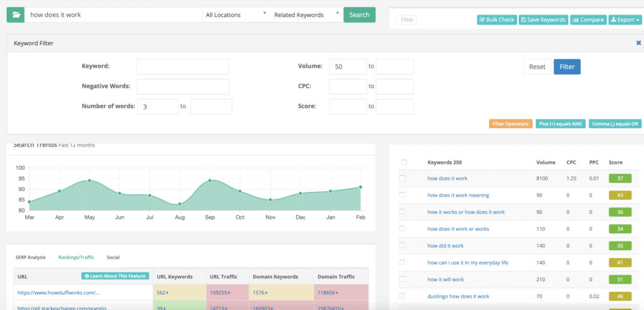Open the howstuffworks.com URL link
Image resolution: width=644 pixels, height=310 pixels.
tap(58, 292)
